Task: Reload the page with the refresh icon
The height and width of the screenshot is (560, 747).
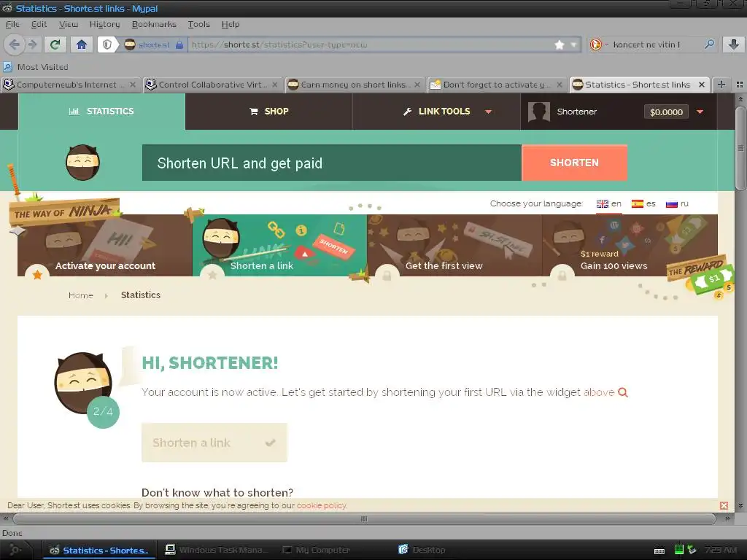Action: [55, 44]
